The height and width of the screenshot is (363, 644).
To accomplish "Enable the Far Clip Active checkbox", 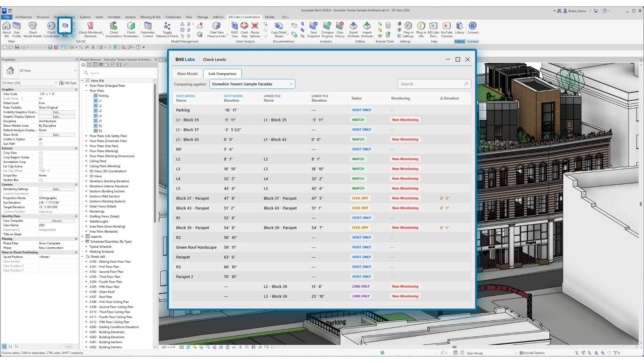I will (x=41, y=167).
